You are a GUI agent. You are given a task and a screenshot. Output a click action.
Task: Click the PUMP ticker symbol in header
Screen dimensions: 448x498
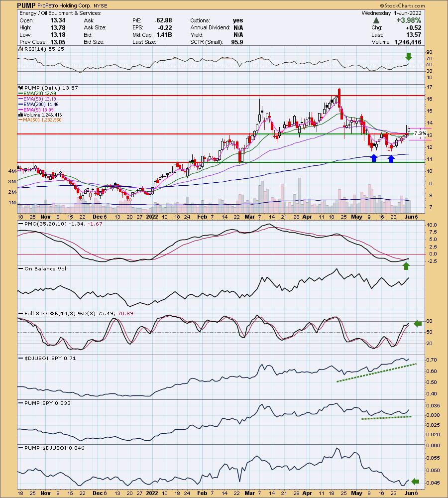tap(26, 5)
